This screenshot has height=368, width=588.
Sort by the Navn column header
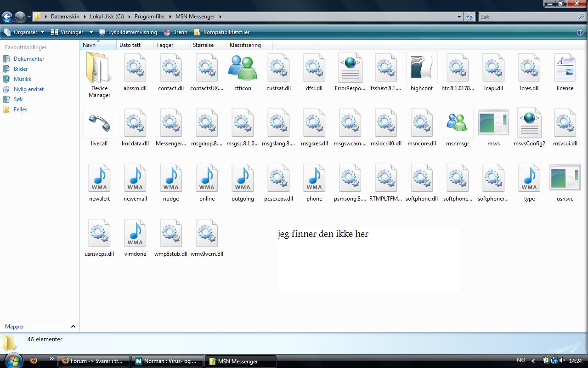(98, 45)
